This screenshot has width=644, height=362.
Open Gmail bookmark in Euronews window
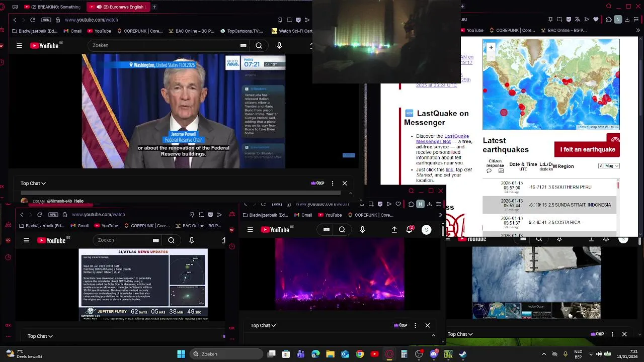[x=71, y=31]
